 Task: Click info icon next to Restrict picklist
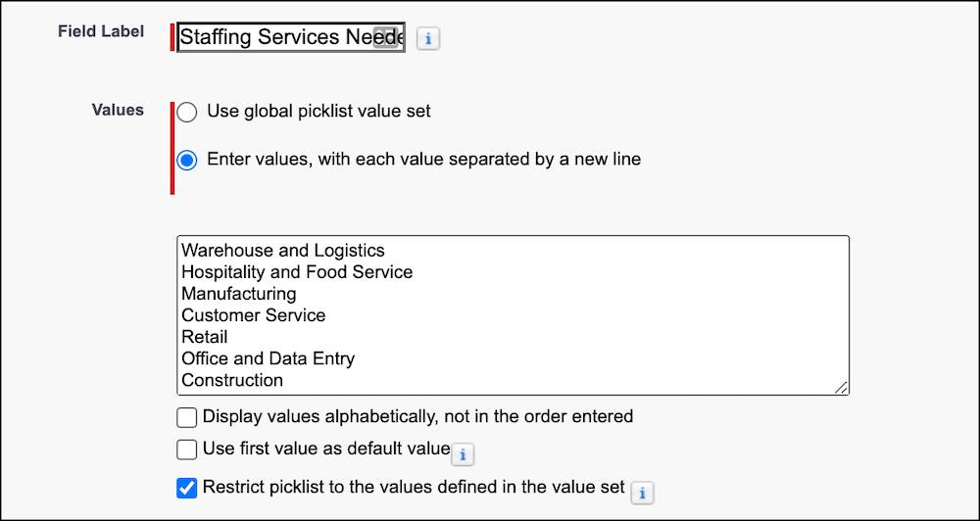click(641, 492)
